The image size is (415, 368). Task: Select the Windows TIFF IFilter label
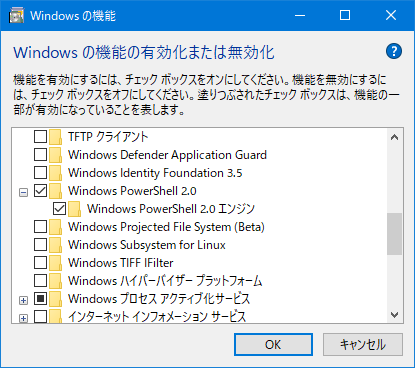coord(121,263)
